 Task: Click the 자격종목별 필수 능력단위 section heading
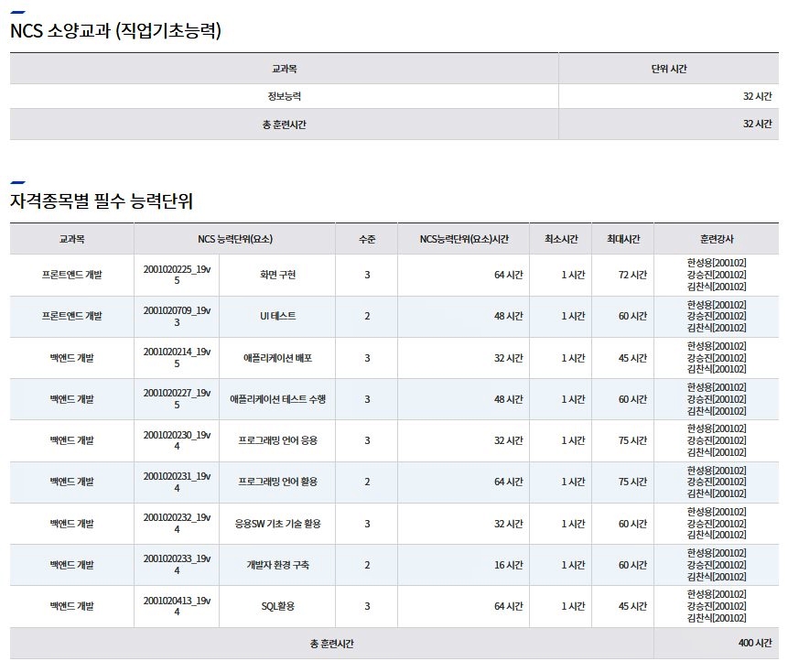pyautogui.click(x=101, y=201)
